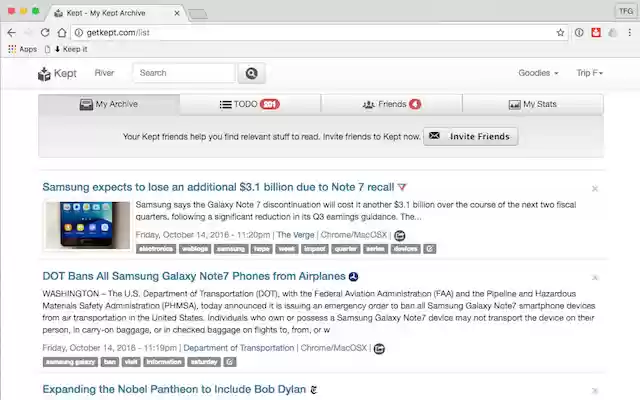640x400 pixels.
Task: Open the Galaxy Note 7 thumbnail image
Action: (87, 225)
